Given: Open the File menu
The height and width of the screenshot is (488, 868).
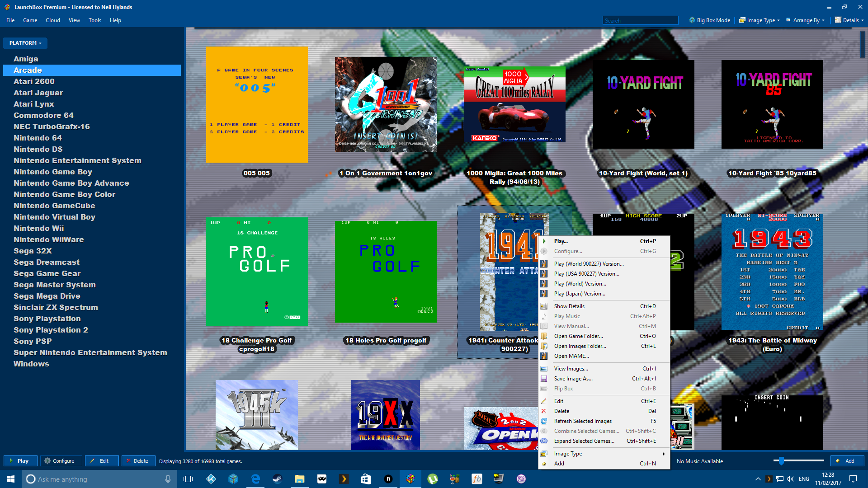Looking at the screenshot, I should 10,20.
